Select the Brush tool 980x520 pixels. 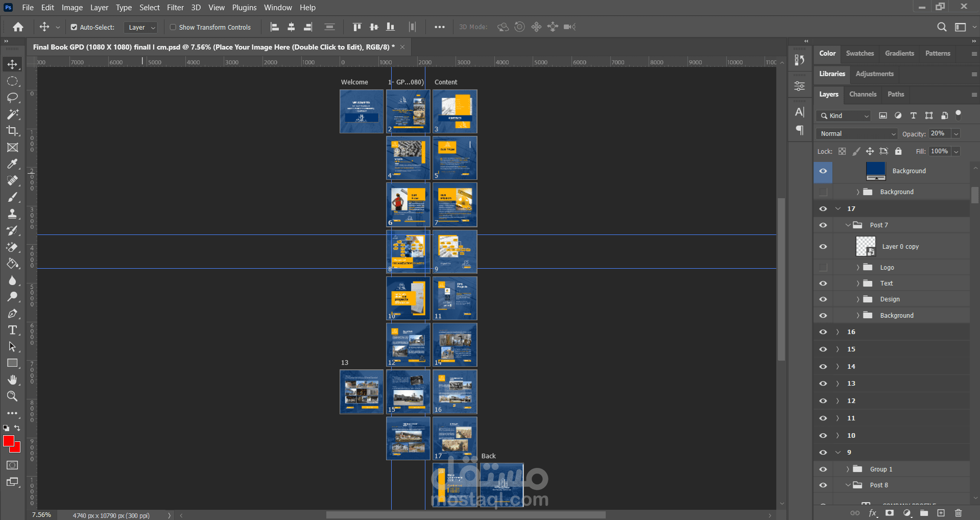(12, 197)
